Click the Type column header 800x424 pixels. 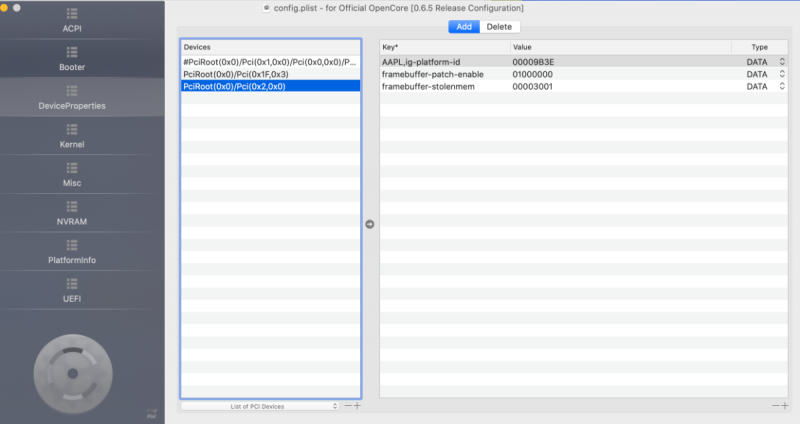760,47
